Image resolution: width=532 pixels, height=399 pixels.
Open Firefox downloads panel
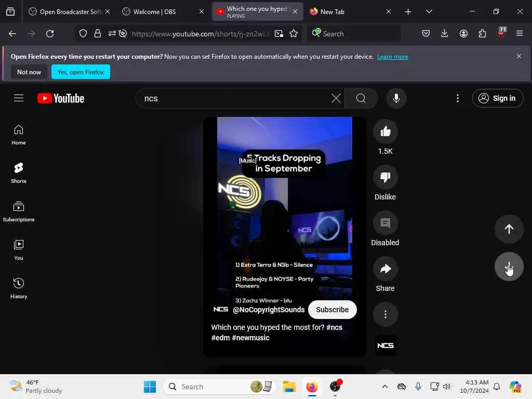pyautogui.click(x=445, y=33)
